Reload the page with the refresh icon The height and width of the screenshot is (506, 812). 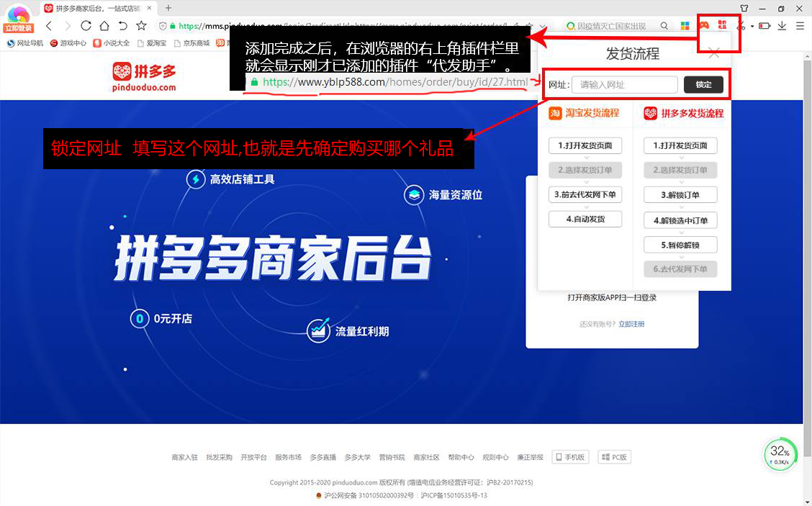86,25
